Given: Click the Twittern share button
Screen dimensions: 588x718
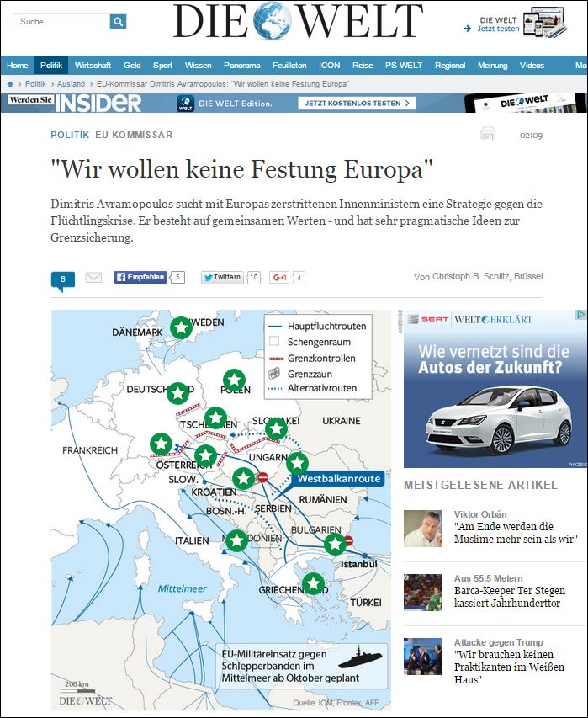Looking at the screenshot, I should (x=222, y=277).
